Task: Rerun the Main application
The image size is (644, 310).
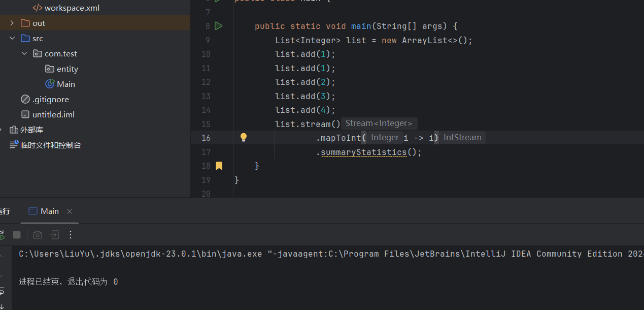Action: (x=2, y=235)
